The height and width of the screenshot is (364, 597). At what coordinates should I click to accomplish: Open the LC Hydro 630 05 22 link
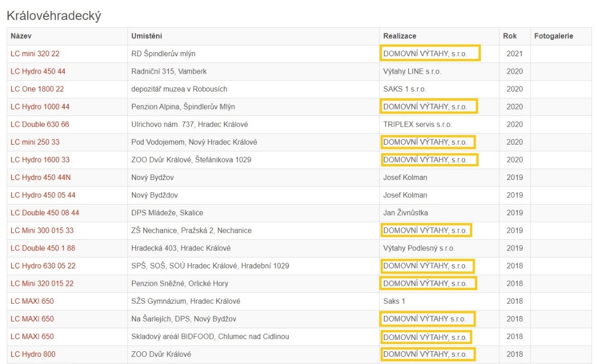tap(43, 266)
